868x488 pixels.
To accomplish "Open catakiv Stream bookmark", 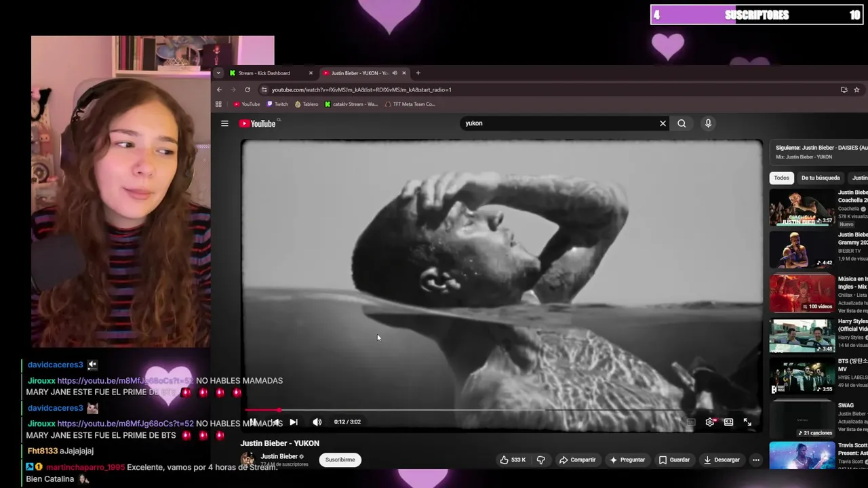I will (x=351, y=104).
